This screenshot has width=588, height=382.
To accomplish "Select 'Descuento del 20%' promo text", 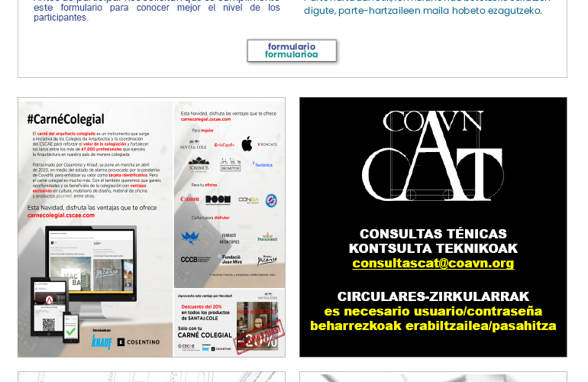I will (202, 306).
